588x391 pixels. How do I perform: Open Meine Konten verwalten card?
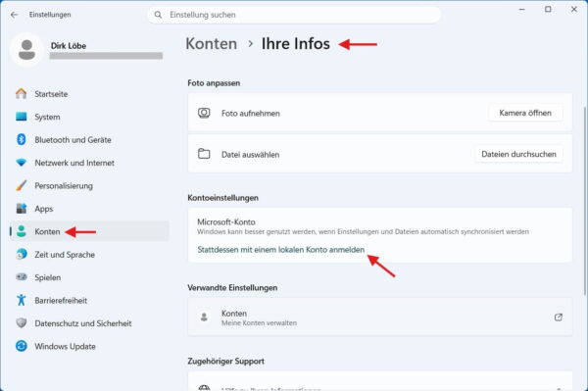click(380, 318)
